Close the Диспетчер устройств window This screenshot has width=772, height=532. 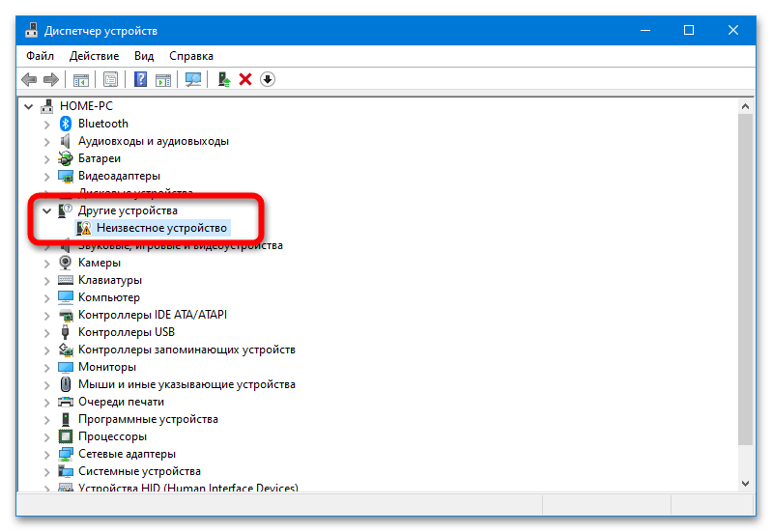tap(733, 31)
